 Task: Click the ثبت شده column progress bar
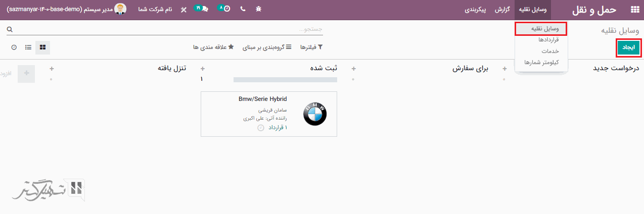pos(285,79)
